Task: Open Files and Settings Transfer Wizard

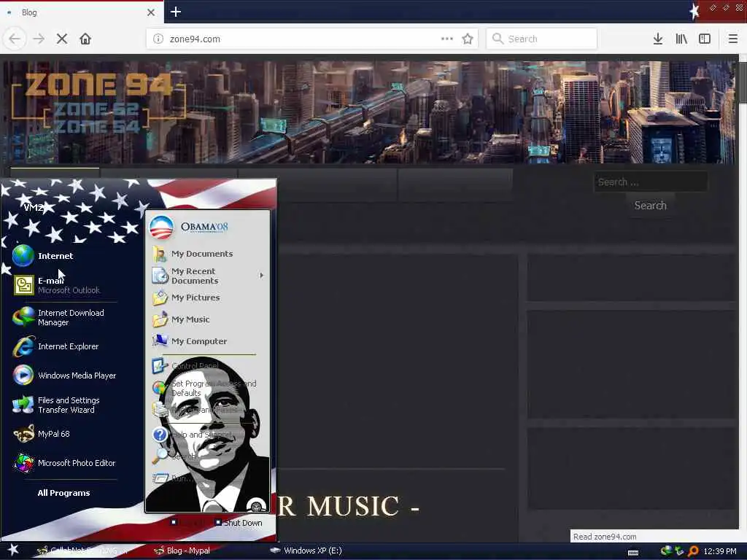Action: click(56, 405)
